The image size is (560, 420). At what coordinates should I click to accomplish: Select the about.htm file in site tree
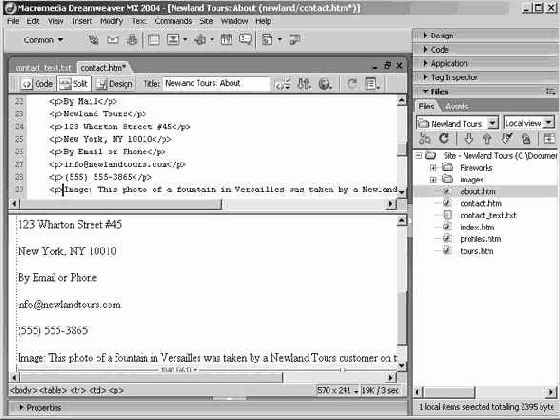[x=478, y=191]
